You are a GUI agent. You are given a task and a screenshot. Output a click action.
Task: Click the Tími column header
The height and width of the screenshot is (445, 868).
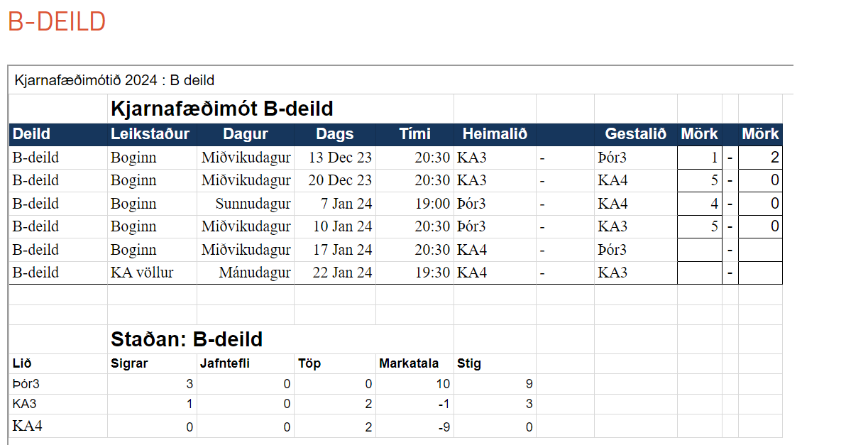point(415,134)
